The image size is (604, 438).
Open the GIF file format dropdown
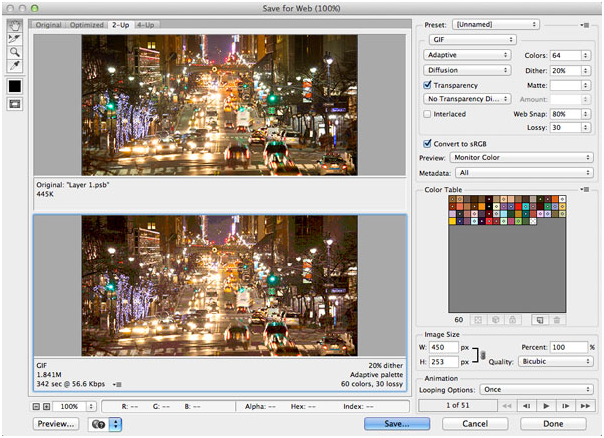[472, 40]
